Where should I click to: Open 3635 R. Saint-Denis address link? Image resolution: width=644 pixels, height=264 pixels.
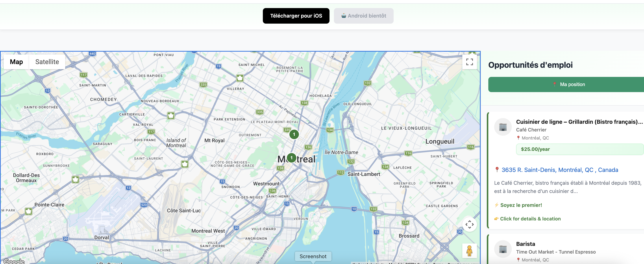pyautogui.click(x=560, y=170)
